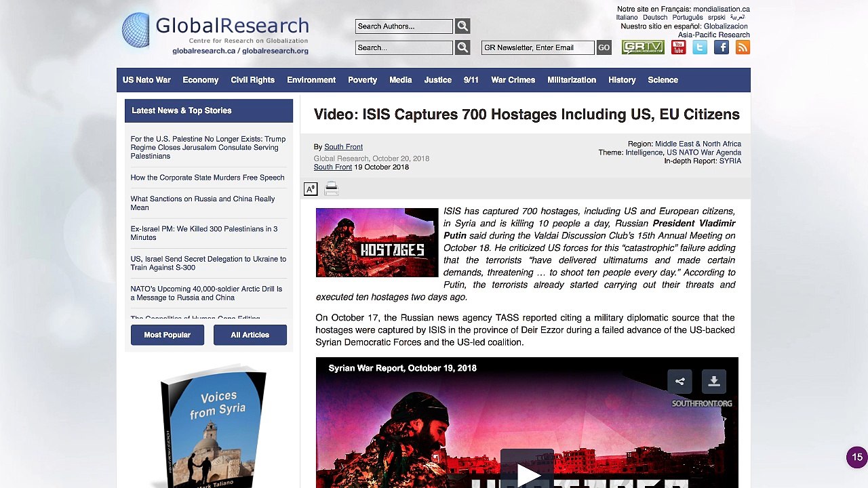Open the 9/11 menu item

point(471,80)
